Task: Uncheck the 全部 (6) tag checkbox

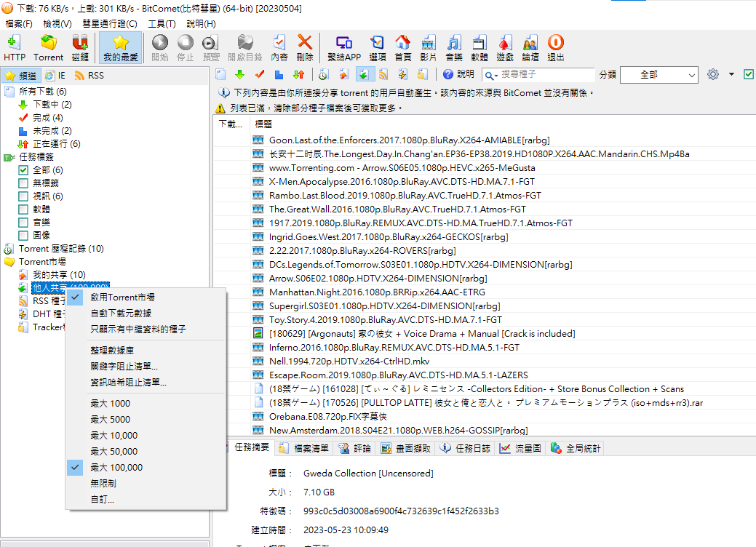Action: point(23,170)
